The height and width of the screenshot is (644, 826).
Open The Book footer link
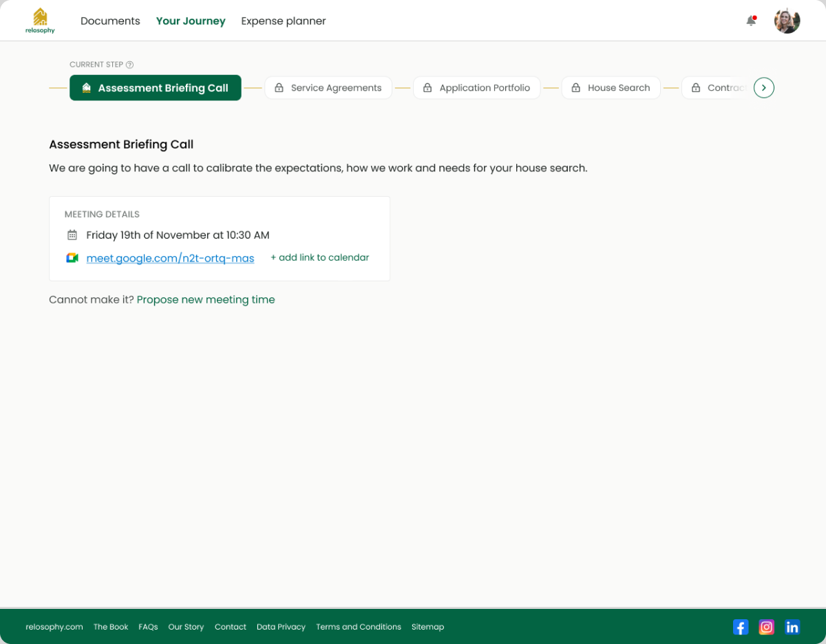[x=111, y=627]
